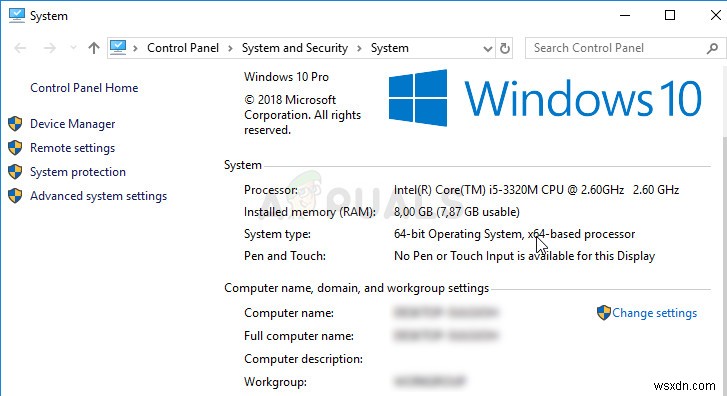The height and width of the screenshot is (396, 727).
Task: Open System and Security breadcrumb
Action: 294,48
